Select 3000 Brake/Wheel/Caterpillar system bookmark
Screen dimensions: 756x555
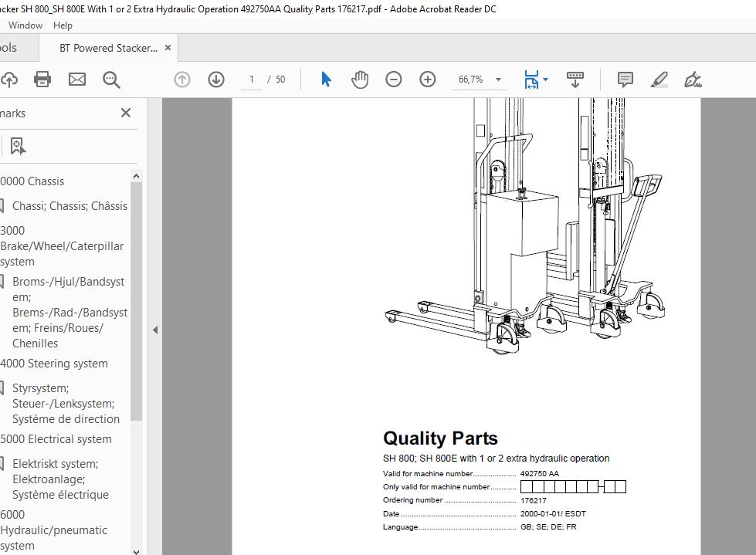click(62, 245)
